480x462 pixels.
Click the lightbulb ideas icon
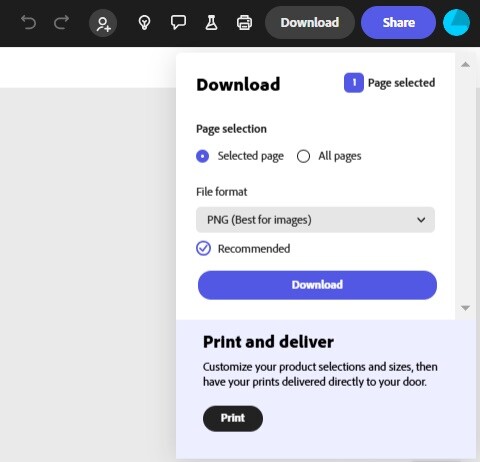tap(144, 23)
